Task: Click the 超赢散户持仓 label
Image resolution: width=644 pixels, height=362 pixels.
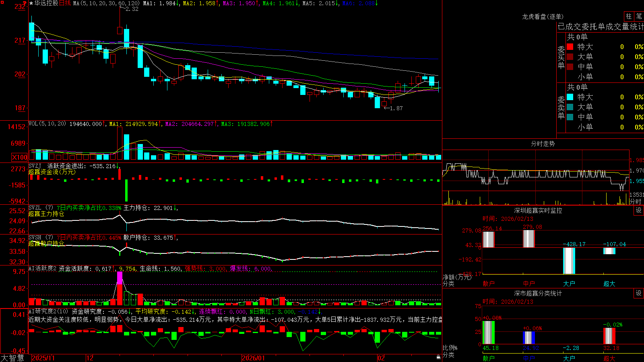Action: (46, 243)
